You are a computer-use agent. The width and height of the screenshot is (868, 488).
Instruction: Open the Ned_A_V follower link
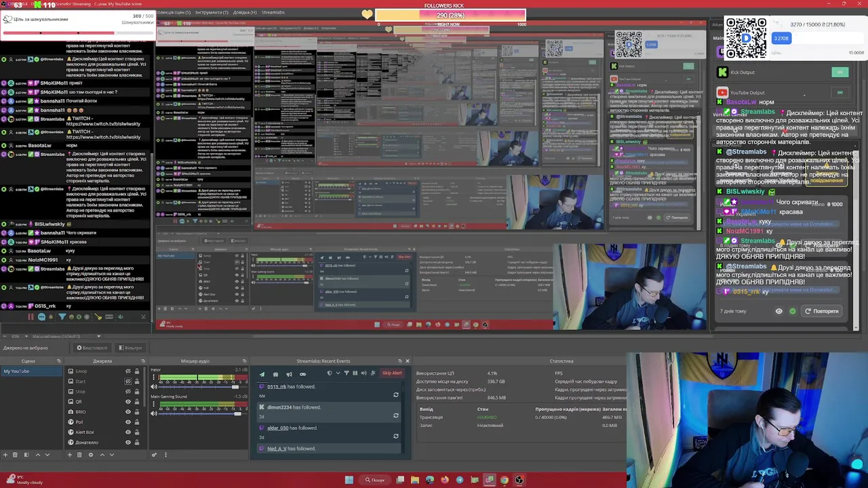[277, 449]
